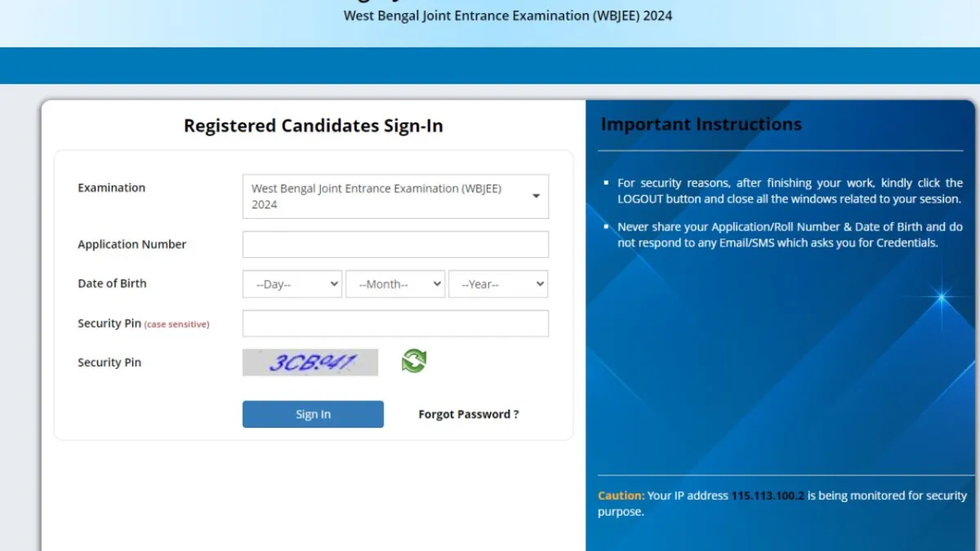Click the IP address 115.113.100.2 text
Screen dimensions: 980x551
point(768,495)
